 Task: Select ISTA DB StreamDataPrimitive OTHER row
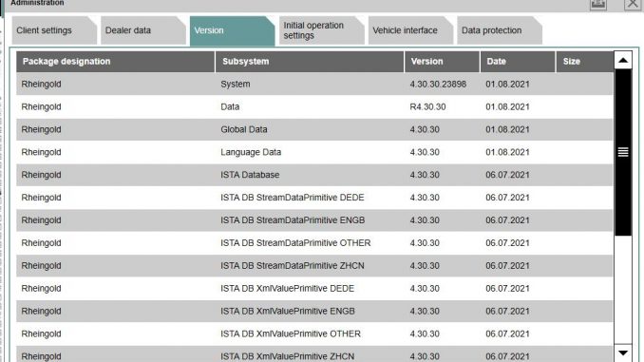tap(314, 243)
